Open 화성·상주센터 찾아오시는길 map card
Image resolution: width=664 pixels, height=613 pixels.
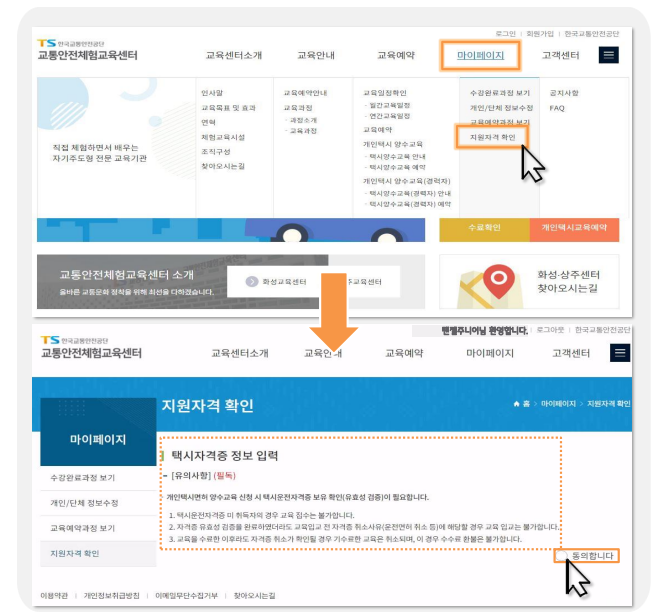pyautogui.click(x=529, y=282)
